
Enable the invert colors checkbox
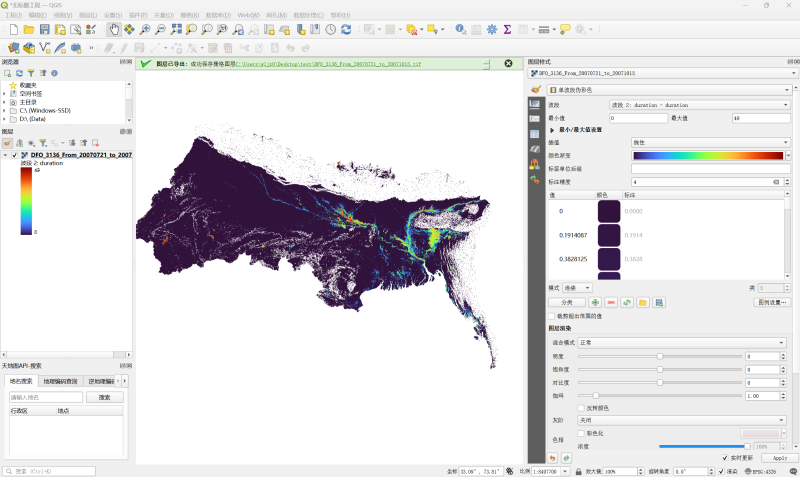point(581,408)
